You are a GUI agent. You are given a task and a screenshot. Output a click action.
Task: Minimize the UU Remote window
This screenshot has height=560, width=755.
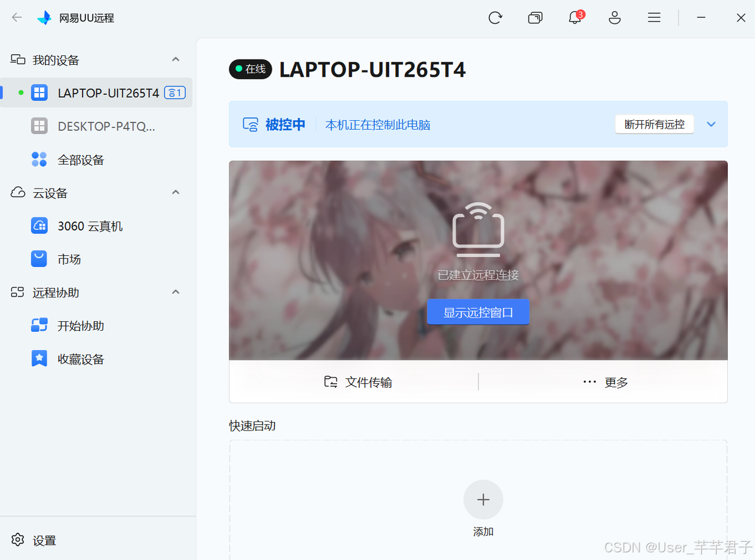pos(701,18)
